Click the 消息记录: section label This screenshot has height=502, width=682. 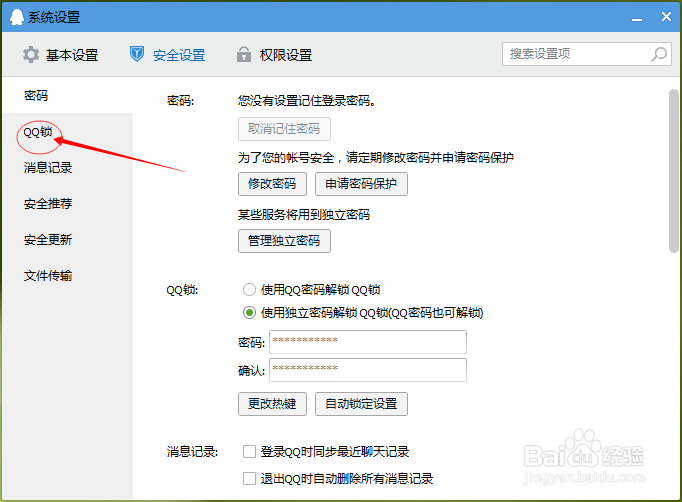(192, 452)
